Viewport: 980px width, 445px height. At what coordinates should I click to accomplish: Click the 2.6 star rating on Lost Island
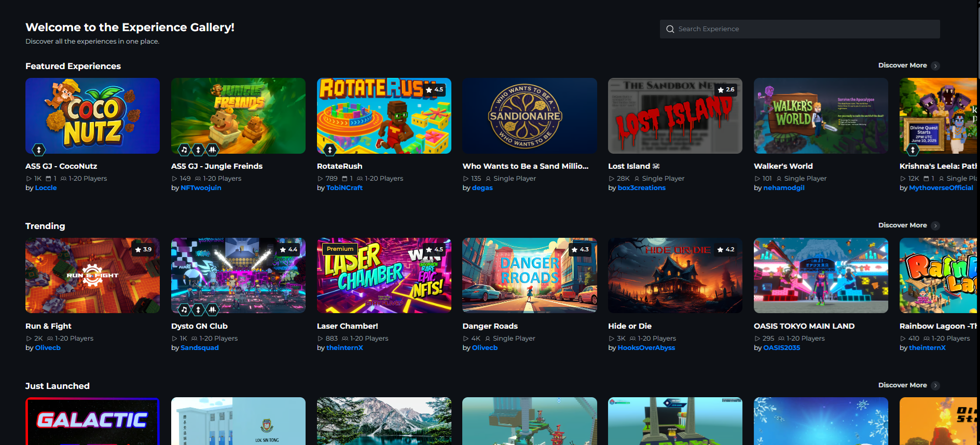click(x=726, y=89)
